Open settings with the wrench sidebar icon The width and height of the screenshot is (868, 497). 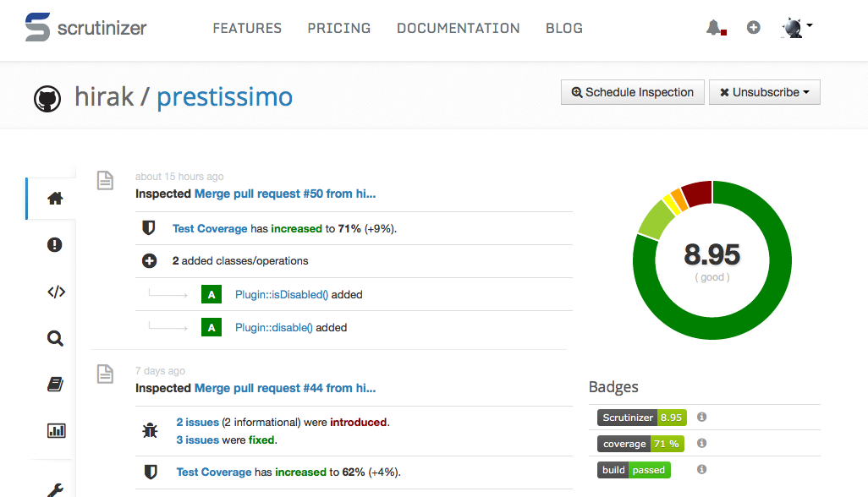coord(55,489)
